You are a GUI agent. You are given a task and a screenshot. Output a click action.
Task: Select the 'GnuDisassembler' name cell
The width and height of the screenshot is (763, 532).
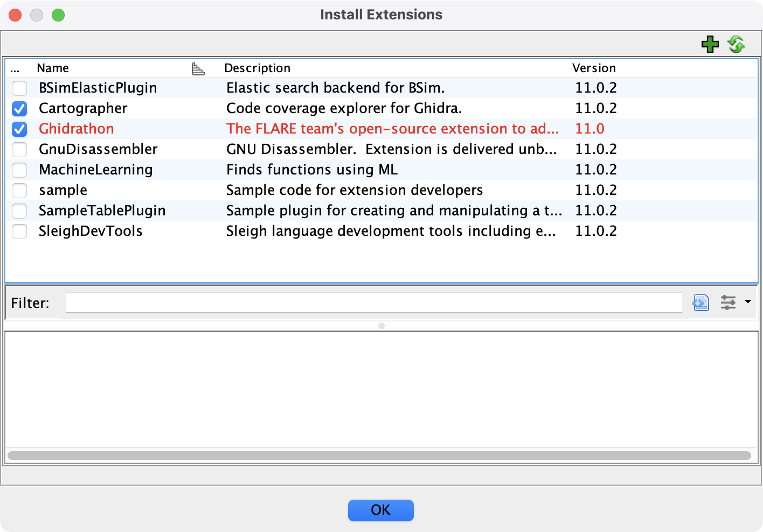[x=98, y=149]
